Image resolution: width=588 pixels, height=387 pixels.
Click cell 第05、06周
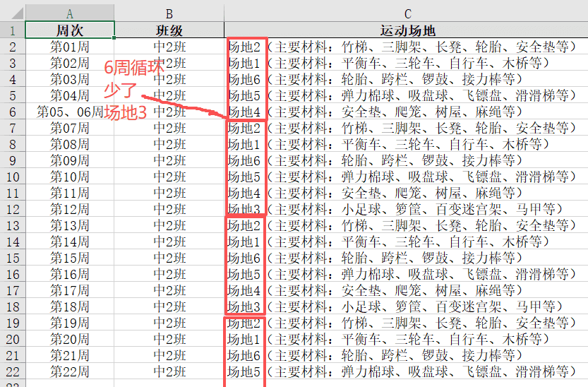click(x=70, y=112)
